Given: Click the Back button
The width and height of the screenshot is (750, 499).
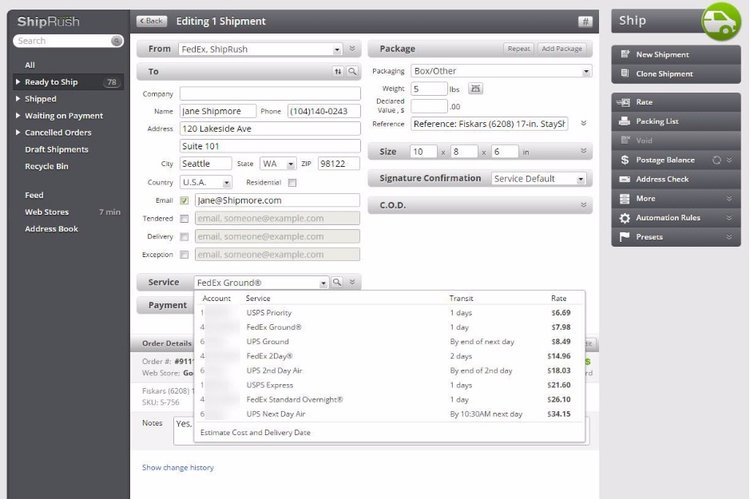Looking at the screenshot, I should coord(152,21).
